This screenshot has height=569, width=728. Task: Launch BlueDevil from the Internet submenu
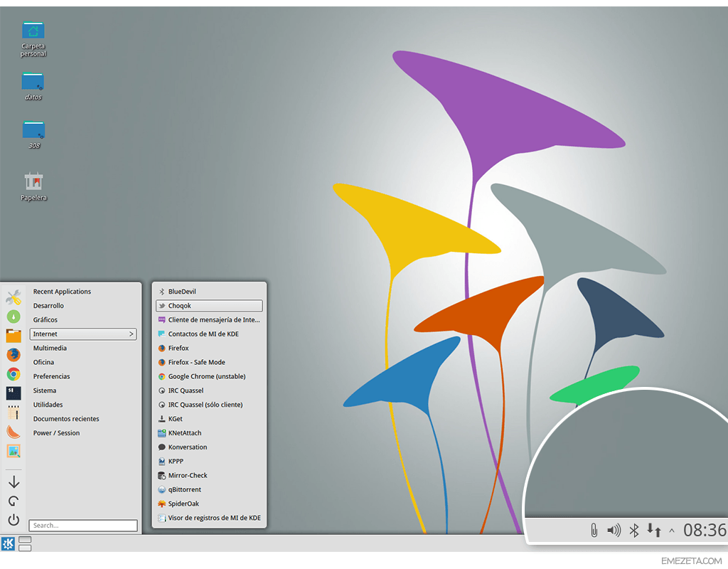210,292
